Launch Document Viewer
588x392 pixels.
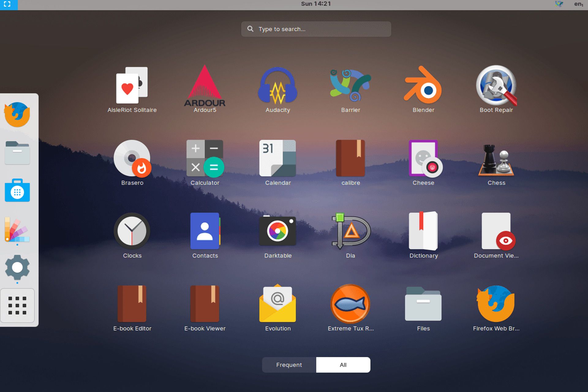pos(496,235)
